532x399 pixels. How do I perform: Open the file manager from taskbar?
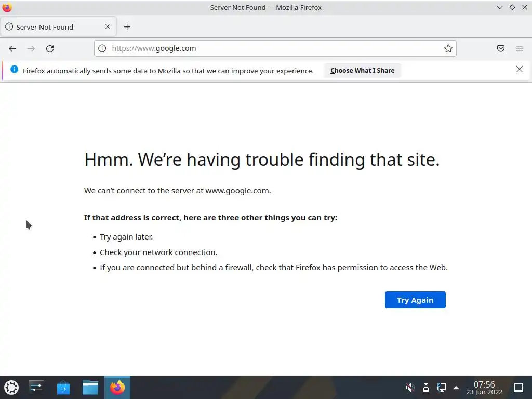(90, 388)
